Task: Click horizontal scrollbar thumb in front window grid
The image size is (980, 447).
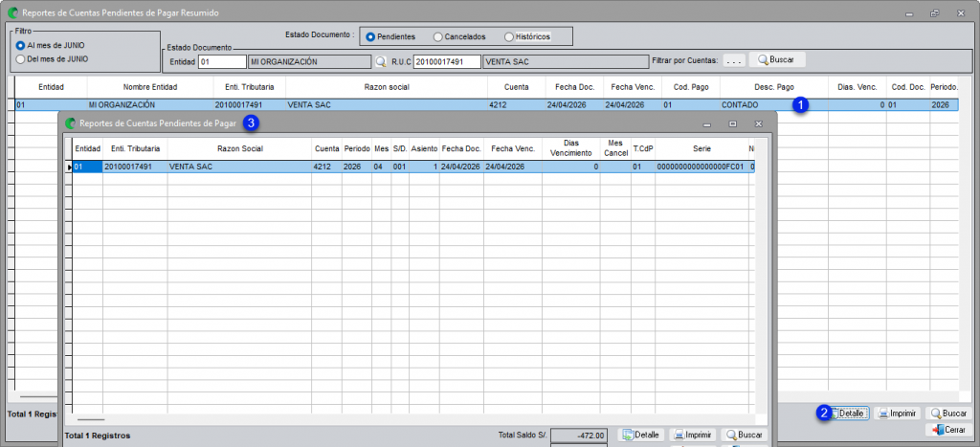Action: click(x=91, y=420)
